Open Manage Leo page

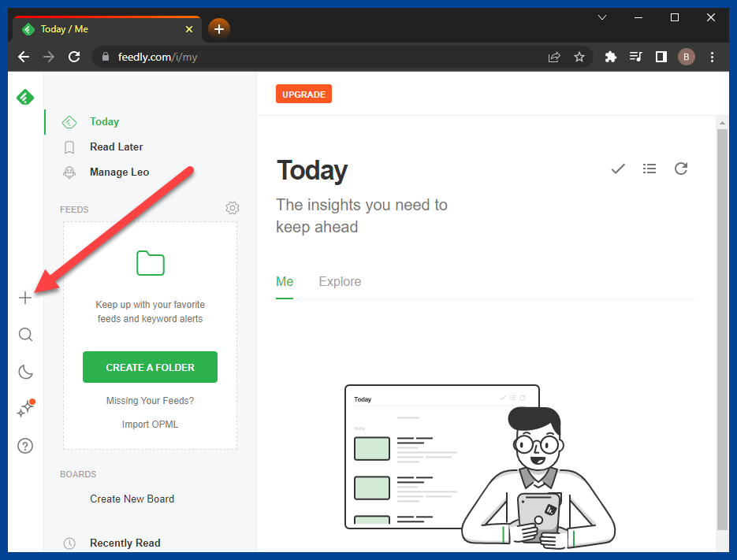119,172
